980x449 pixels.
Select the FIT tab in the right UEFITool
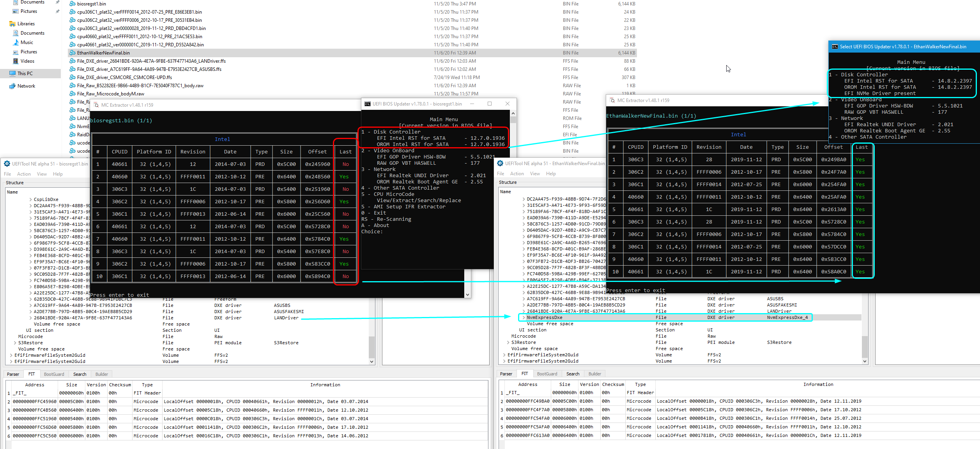(525, 374)
